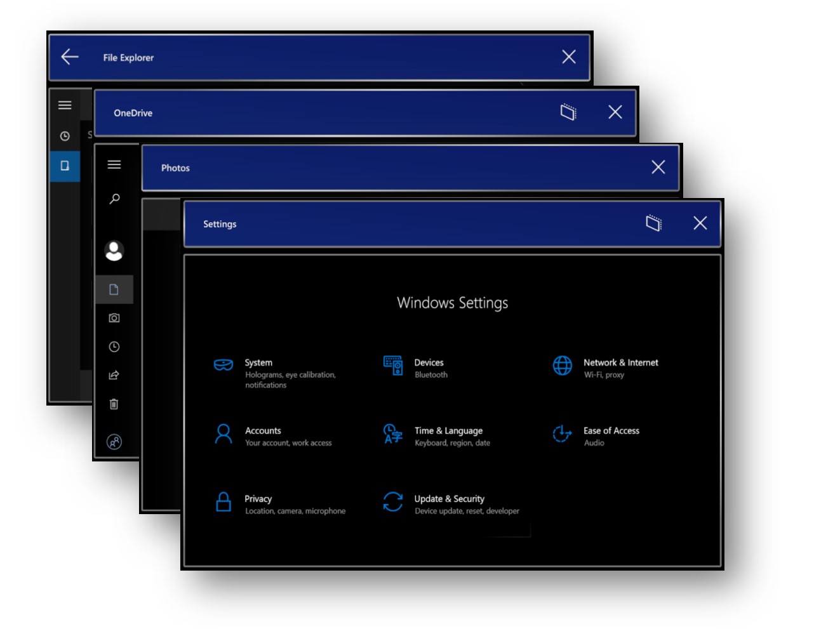Open the File Explorer hamburger menu

(65, 105)
